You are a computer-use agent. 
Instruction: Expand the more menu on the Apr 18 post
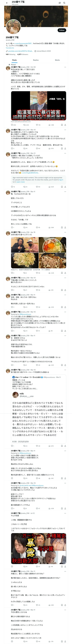(x=65, y=232)
